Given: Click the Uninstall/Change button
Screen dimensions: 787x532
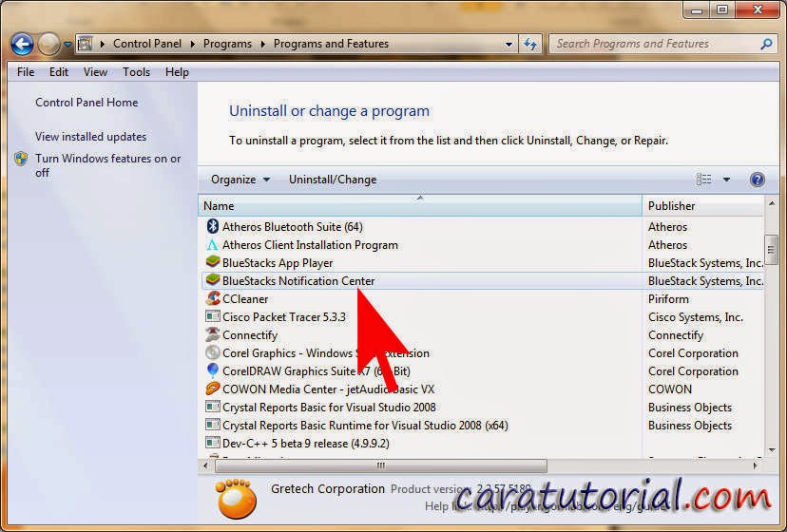Looking at the screenshot, I should [x=333, y=180].
